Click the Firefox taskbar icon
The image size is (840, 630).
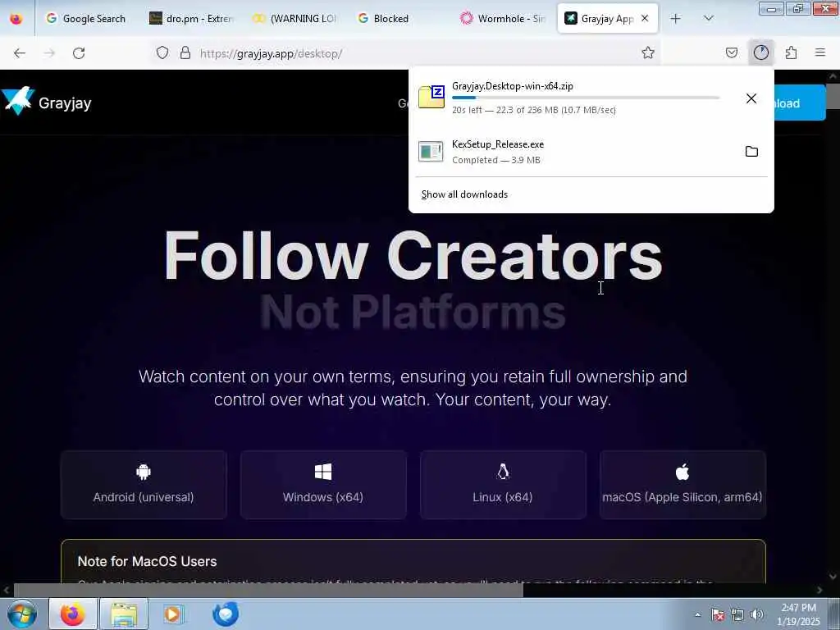pos(73,614)
